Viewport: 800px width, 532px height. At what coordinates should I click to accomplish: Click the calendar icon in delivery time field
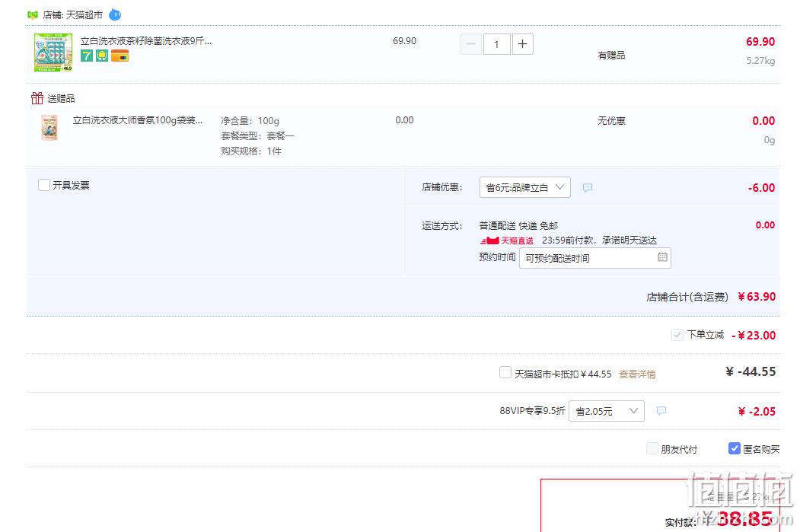coord(662,257)
